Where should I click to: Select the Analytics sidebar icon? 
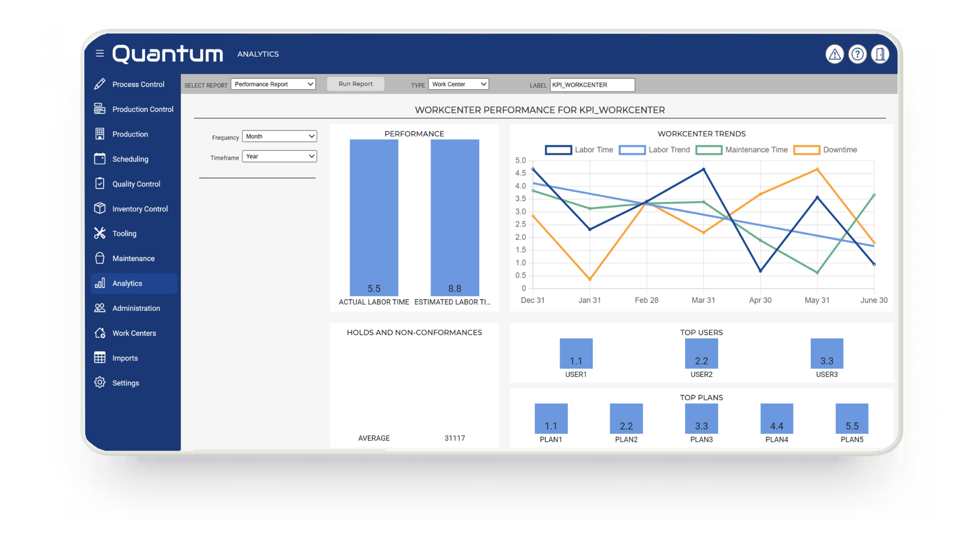click(x=100, y=283)
